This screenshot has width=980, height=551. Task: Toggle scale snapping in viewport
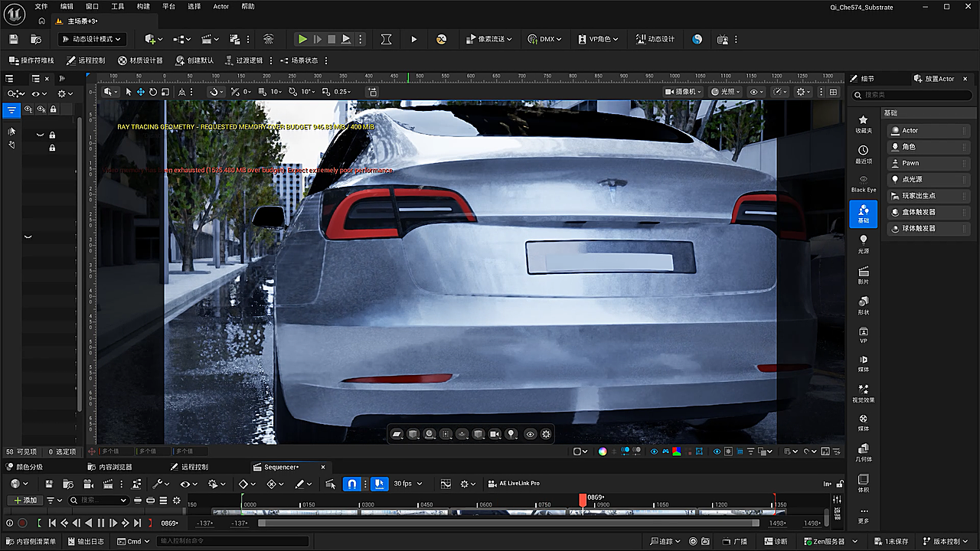[327, 92]
